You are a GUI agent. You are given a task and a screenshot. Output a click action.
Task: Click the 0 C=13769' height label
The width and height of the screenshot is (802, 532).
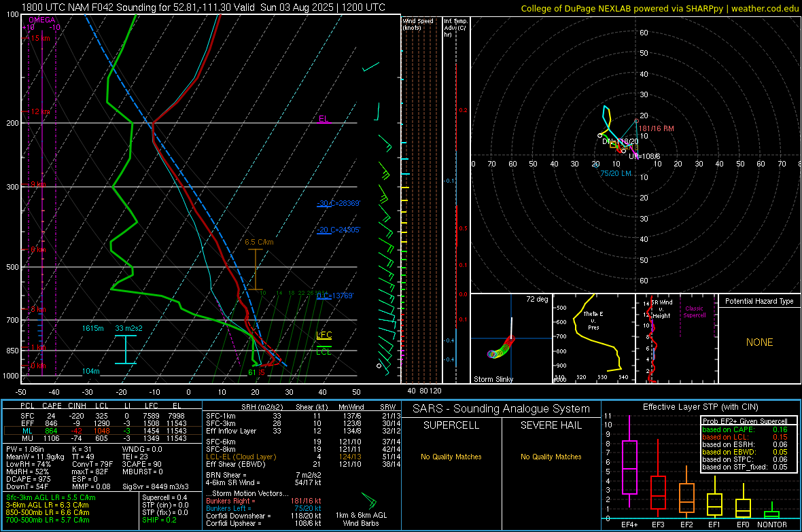pos(335,296)
